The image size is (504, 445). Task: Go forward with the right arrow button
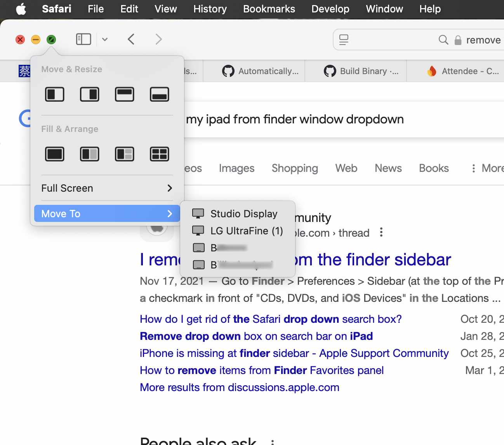point(158,39)
